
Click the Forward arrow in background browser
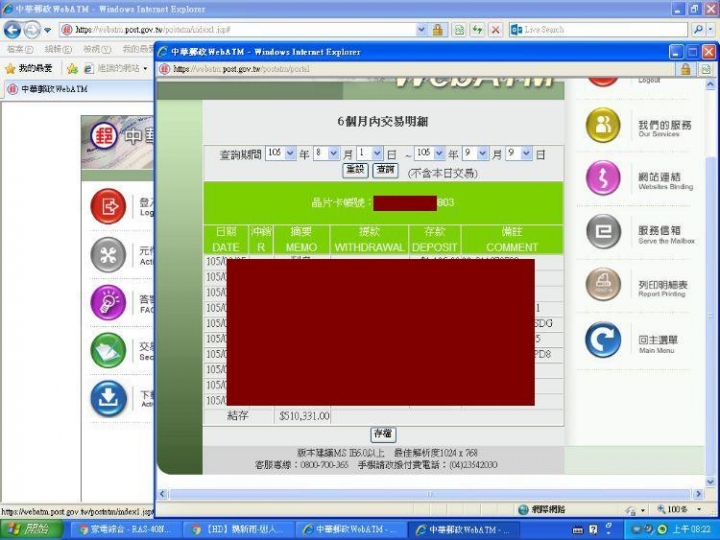(x=32, y=30)
